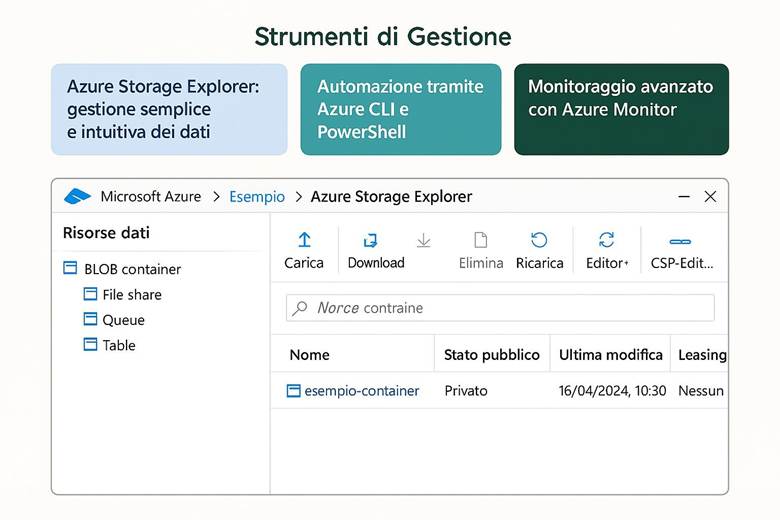This screenshot has width=780, height=520.
Task: Sort by Stato pubblico column header
Action: (x=491, y=355)
